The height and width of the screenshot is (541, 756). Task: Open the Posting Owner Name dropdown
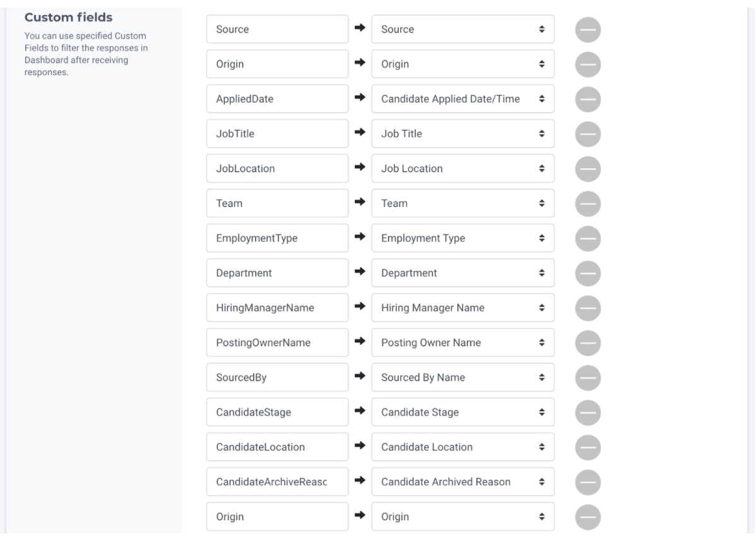463,342
